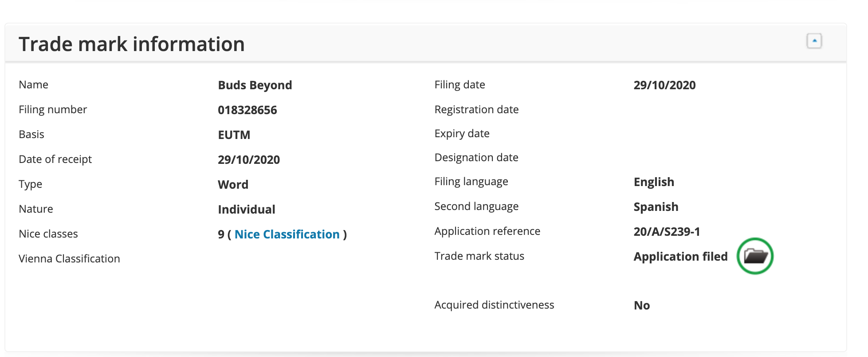
Task: Click the Trade mark information heading
Action: click(132, 44)
